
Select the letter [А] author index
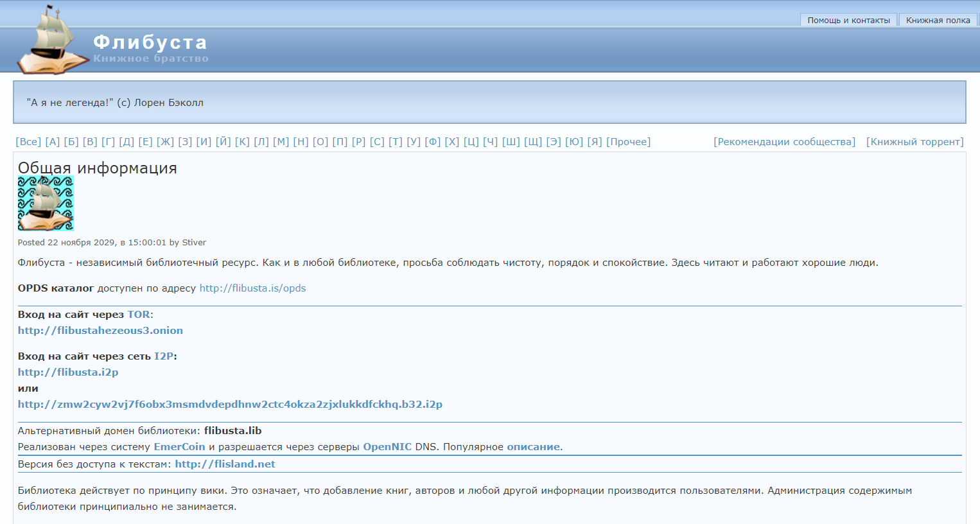tap(52, 142)
